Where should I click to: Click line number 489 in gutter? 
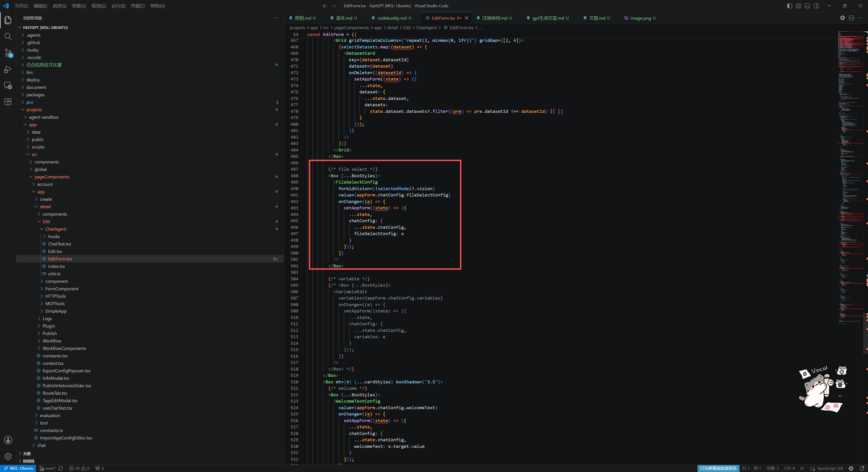click(x=294, y=182)
